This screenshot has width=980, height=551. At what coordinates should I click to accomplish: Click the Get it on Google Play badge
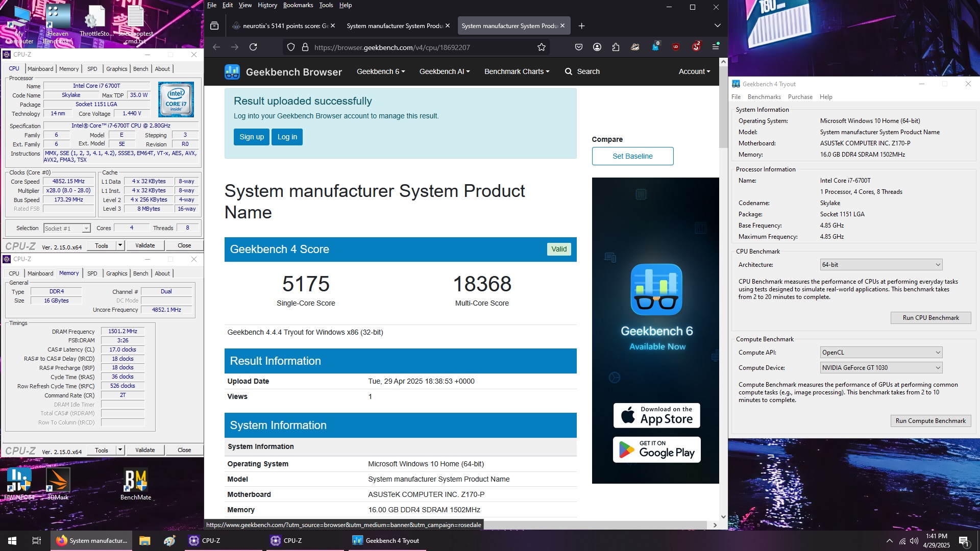(x=656, y=449)
